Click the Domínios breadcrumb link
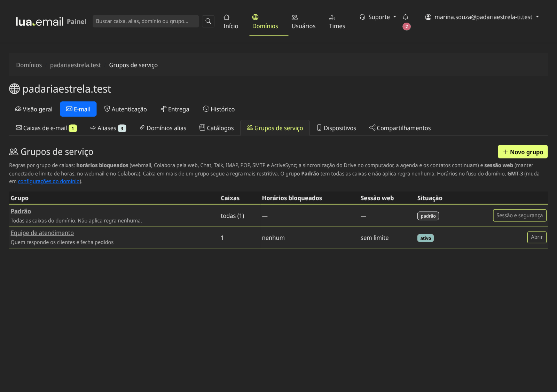The image size is (557, 392). (x=29, y=65)
